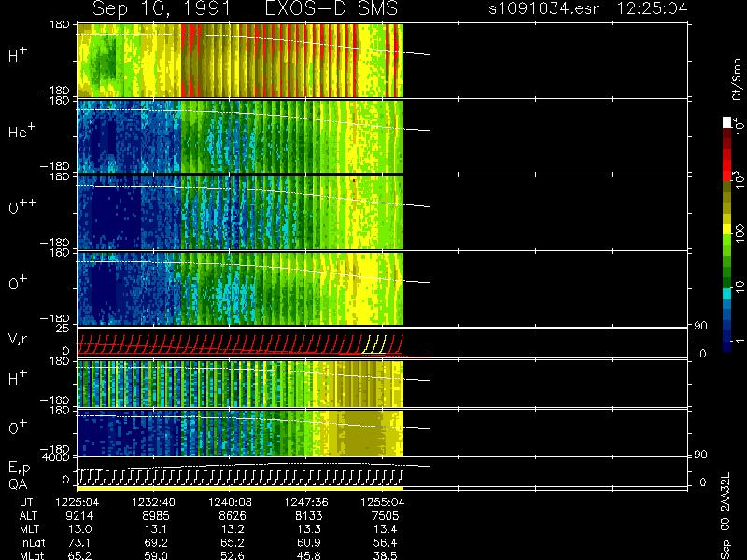This screenshot has height=560, width=747.
Task: Click UT value 1240:08
Action: coord(230,502)
